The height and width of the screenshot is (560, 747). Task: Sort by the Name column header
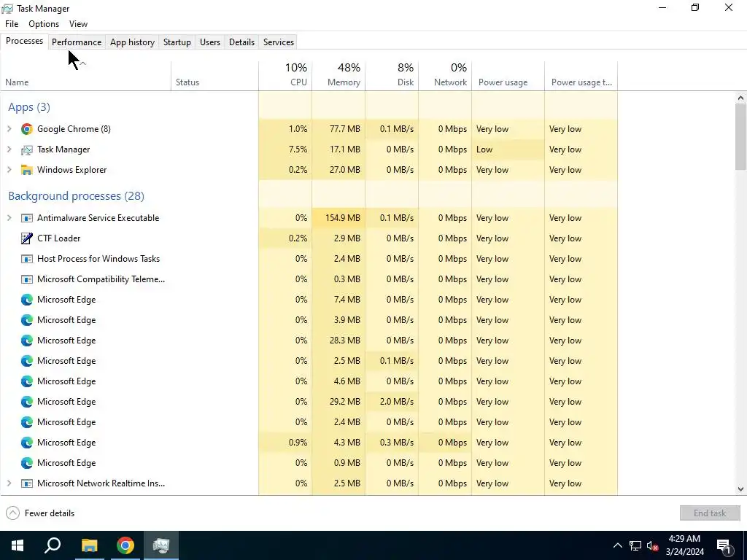click(86, 76)
